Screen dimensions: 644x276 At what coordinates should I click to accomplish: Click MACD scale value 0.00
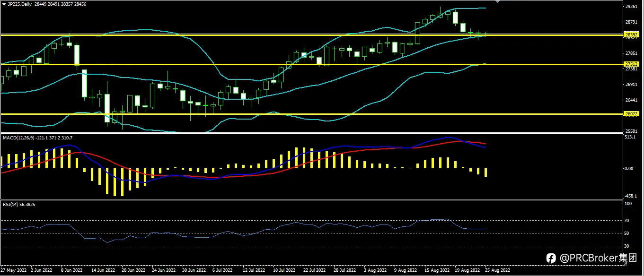629,168
